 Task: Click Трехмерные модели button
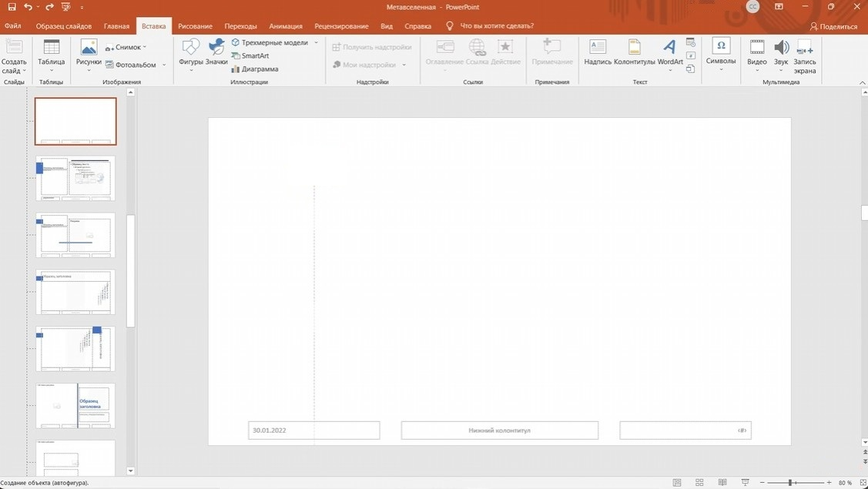tap(270, 42)
